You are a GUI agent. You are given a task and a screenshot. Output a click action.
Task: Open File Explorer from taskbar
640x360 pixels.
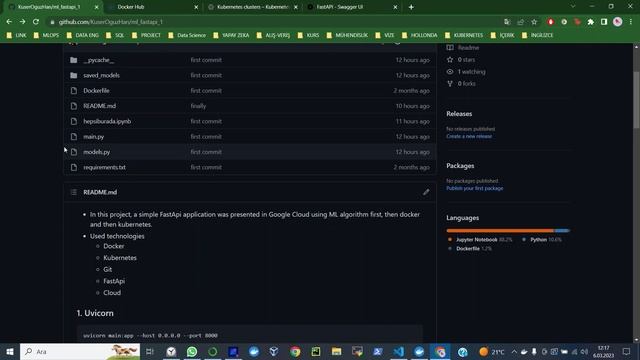pyautogui.click(x=336, y=351)
